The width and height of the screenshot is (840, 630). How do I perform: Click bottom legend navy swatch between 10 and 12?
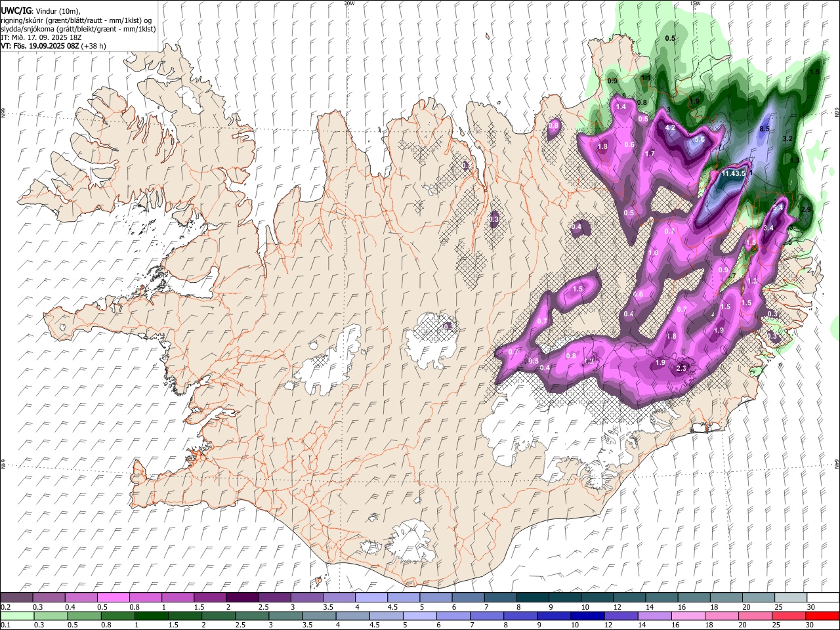(586, 616)
